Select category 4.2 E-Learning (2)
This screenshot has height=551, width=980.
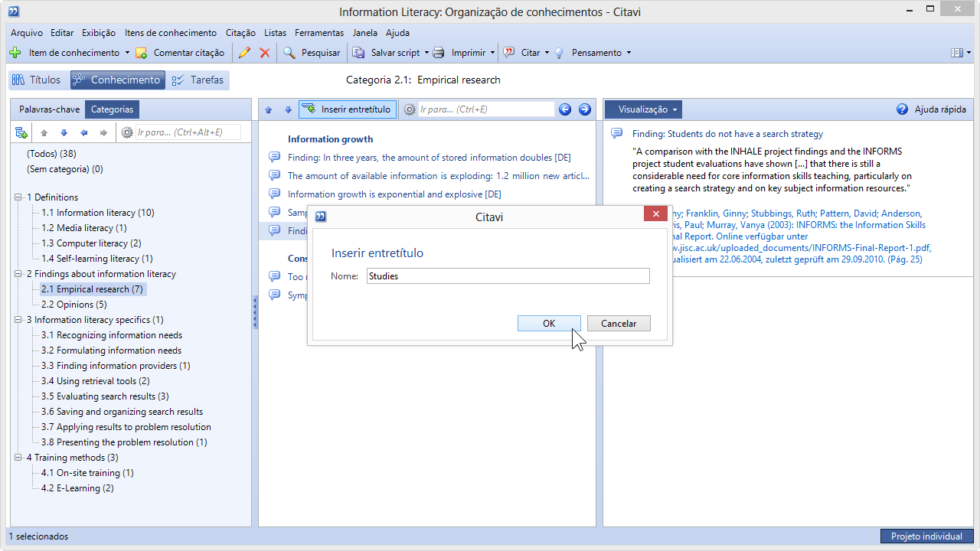point(77,488)
